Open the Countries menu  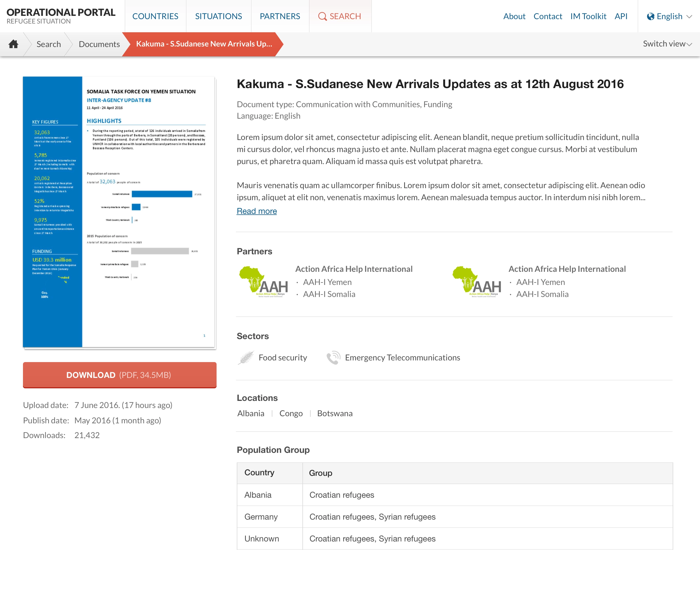tap(155, 16)
